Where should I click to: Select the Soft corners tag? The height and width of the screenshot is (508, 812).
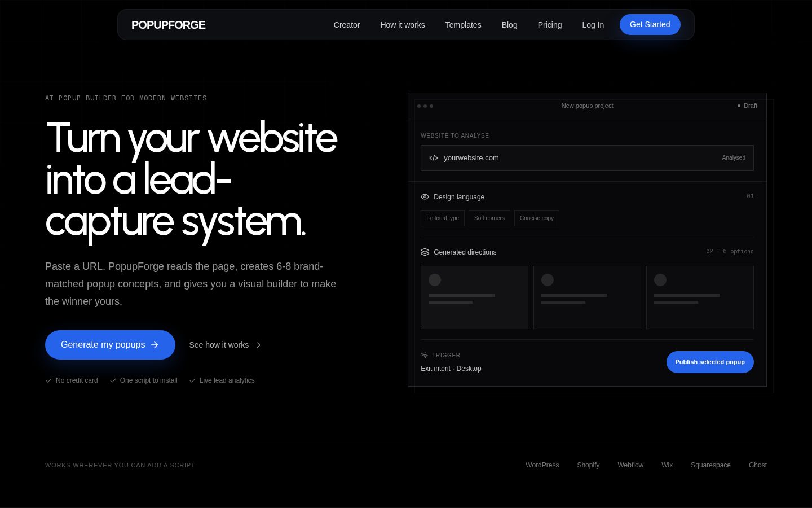[489, 218]
